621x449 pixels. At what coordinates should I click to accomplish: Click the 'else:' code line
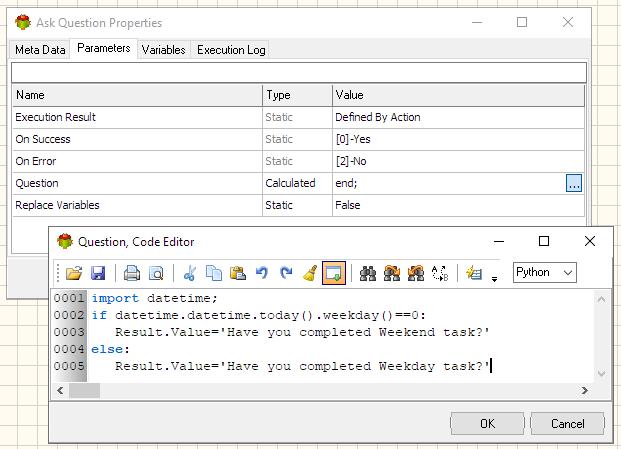point(110,349)
